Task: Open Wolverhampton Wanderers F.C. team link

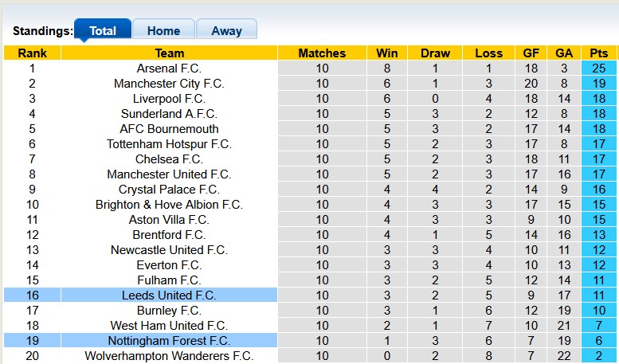Action: pos(169,356)
